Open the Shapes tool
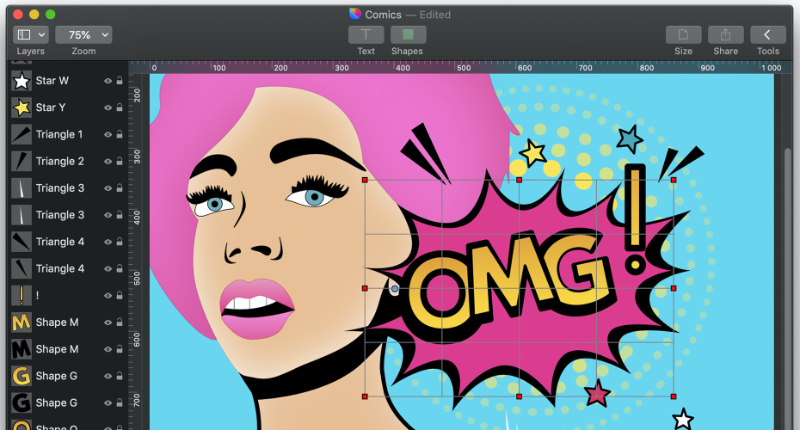 point(407,35)
